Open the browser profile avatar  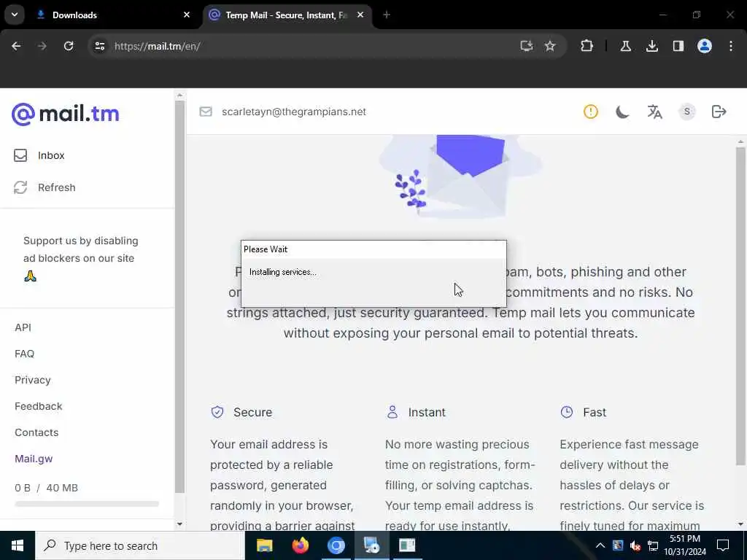(705, 46)
